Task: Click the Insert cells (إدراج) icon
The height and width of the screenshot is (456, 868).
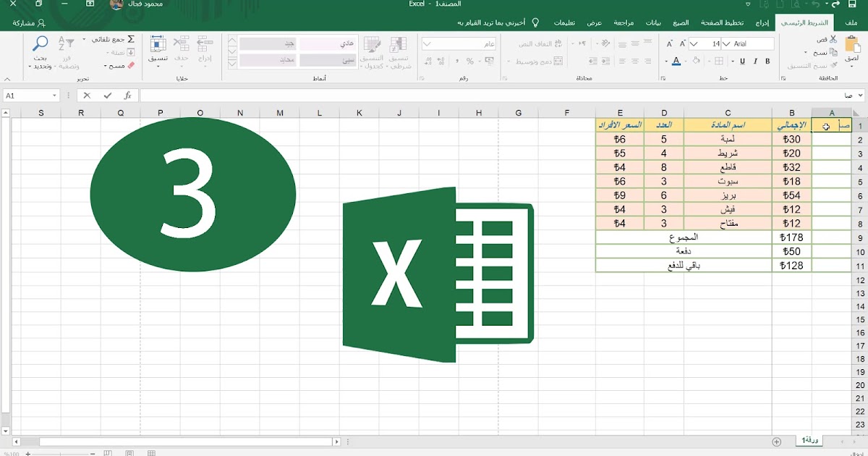Action: [205, 43]
